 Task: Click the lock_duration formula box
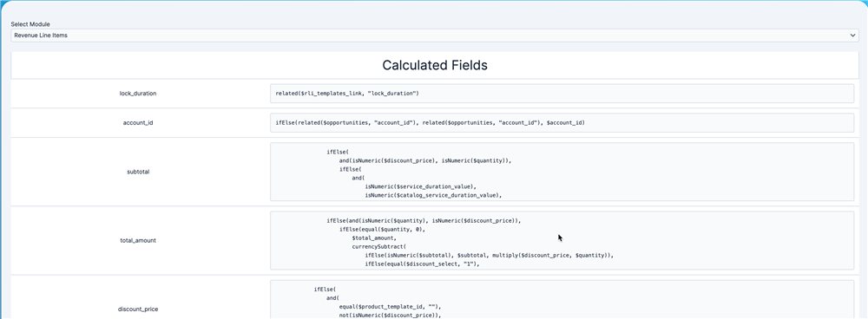(x=562, y=94)
